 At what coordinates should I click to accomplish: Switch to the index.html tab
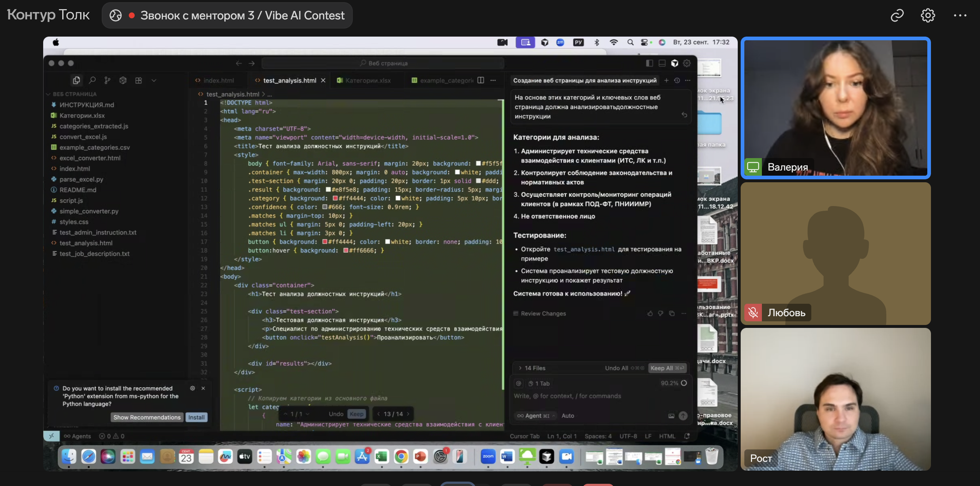pyautogui.click(x=218, y=80)
